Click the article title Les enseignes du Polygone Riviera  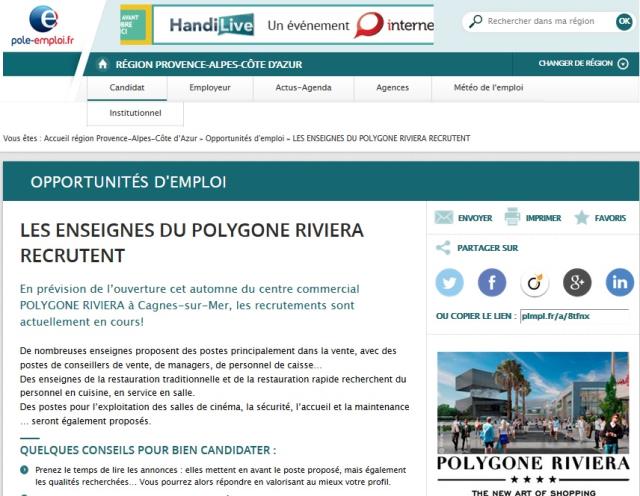[x=192, y=243]
